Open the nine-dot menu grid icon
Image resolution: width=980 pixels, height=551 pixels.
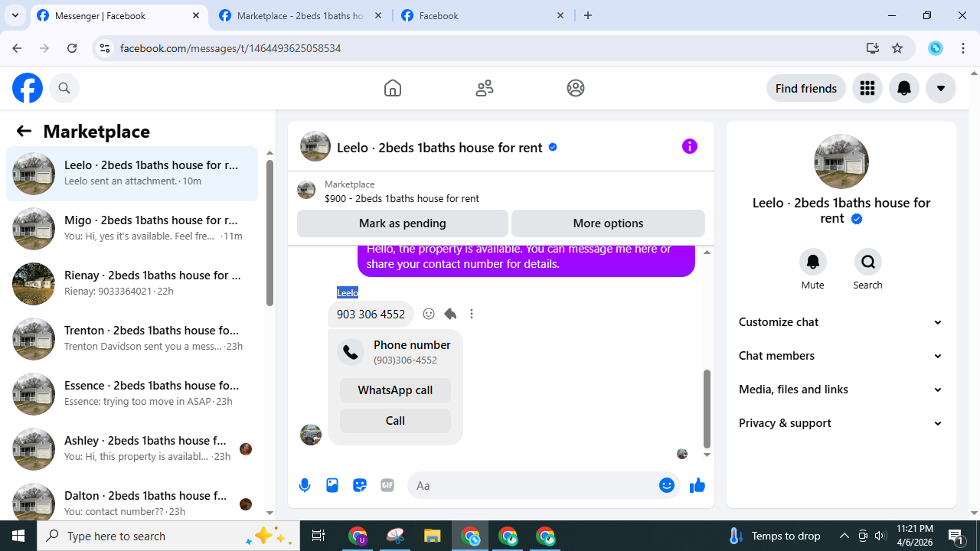coord(867,88)
